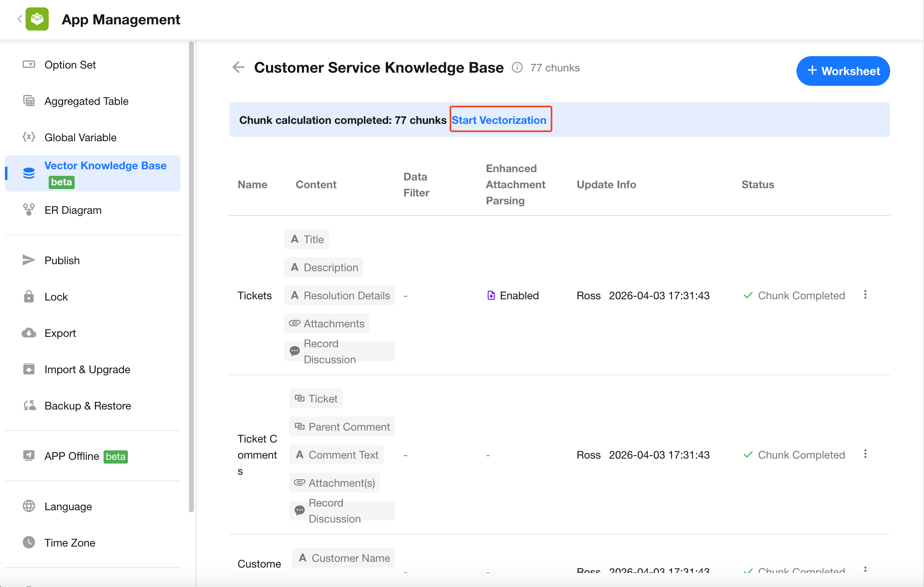Open Backup & Restore section
Screen dimensions: 924x587
(x=87, y=406)
